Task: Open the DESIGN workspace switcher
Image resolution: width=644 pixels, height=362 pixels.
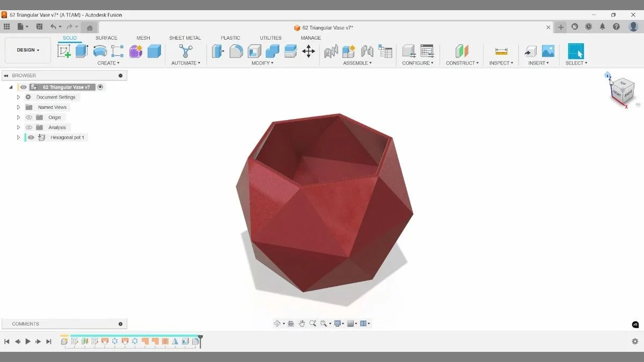Action: (27, 50)
